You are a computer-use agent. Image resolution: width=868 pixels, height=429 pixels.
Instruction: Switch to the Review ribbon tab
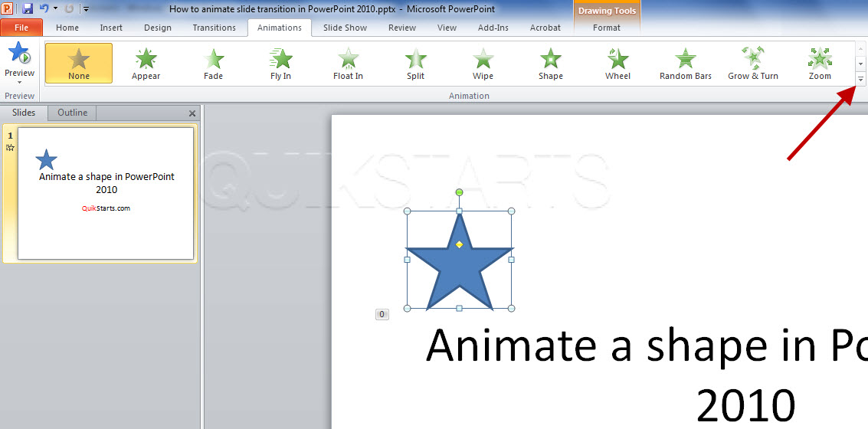[x=402, y=28]
